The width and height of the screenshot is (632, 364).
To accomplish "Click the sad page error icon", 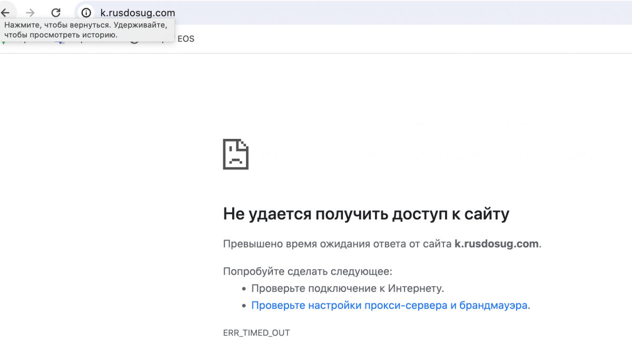I will pyautogui.click(x=235, y=154).
